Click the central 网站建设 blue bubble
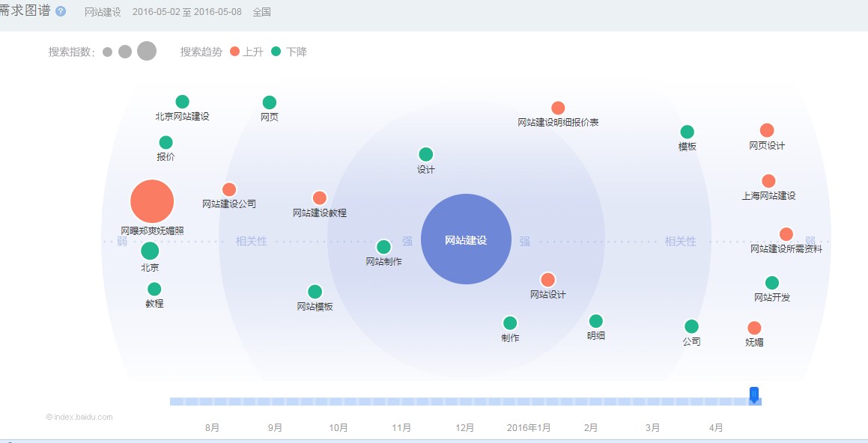868x443 pixels. click(x=466, y=239)
